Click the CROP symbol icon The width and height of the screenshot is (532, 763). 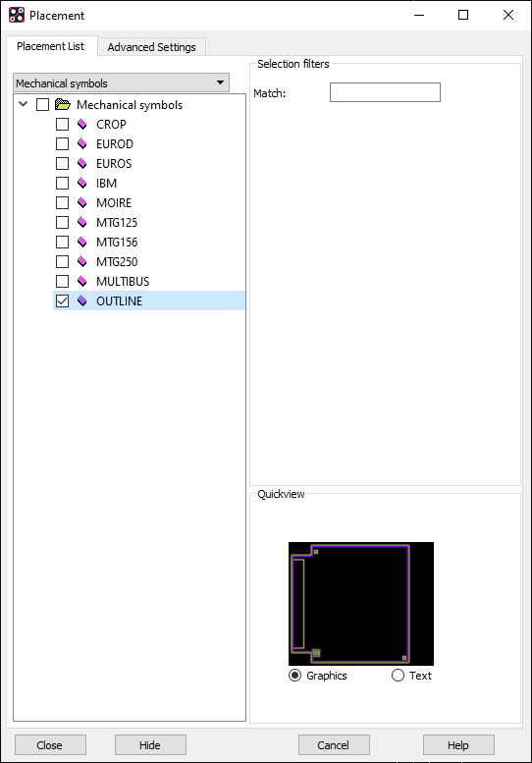click(x=82, y=125)
